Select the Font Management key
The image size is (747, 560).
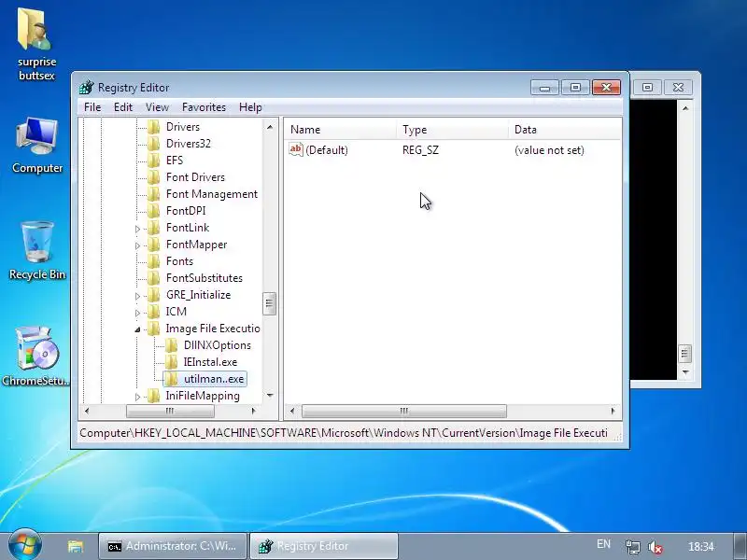212,194
